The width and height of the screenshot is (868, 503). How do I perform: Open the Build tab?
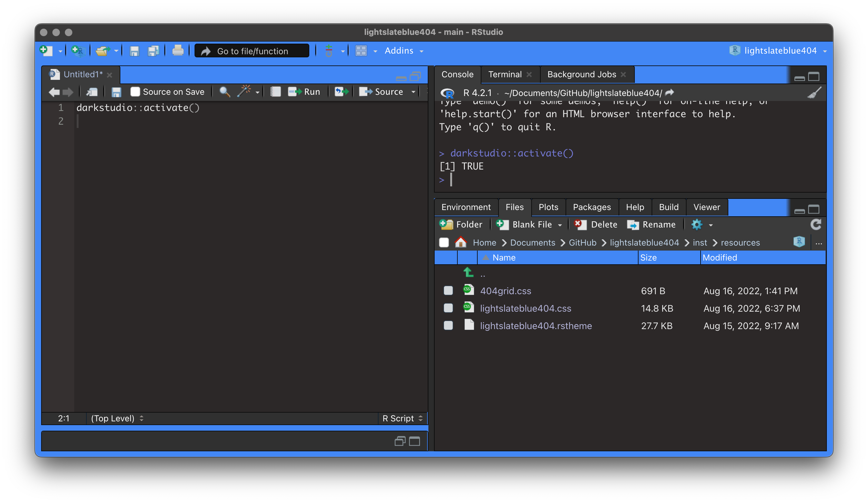[x=668, y=207]
